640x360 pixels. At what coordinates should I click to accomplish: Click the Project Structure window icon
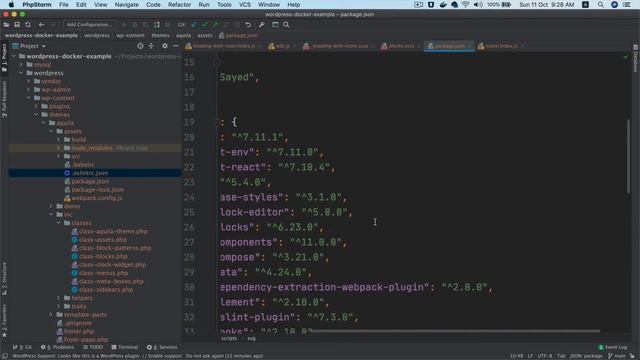[x=275, y=25]
